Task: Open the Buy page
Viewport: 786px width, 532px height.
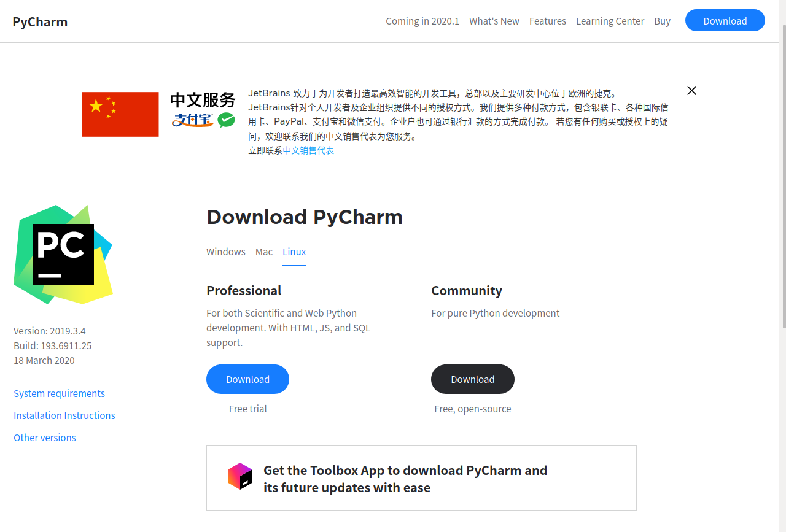Action: click(662, 21)
